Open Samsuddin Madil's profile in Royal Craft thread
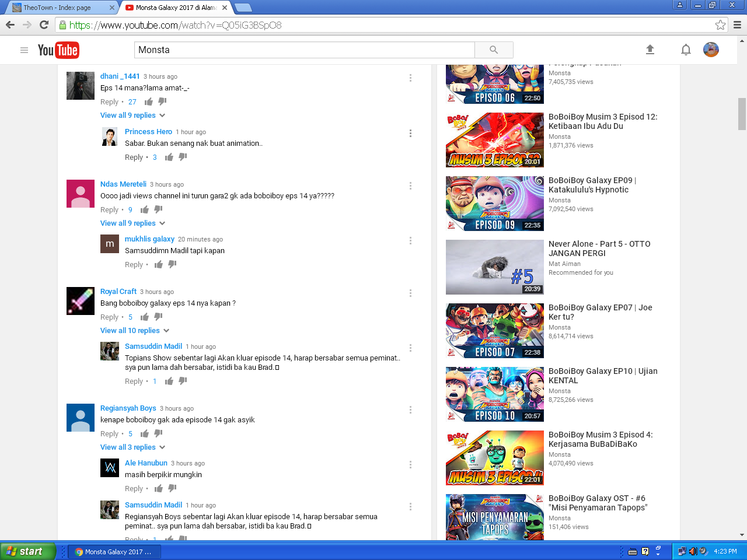747x560 pixels. [x=153, y=346]
